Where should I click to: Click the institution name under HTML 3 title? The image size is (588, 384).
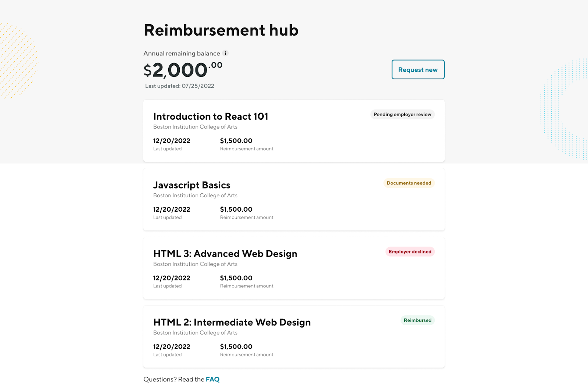point(195,264)
